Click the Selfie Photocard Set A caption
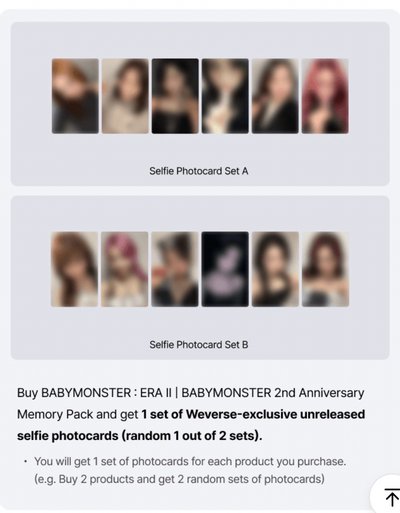400x513 pixels. 199,171
